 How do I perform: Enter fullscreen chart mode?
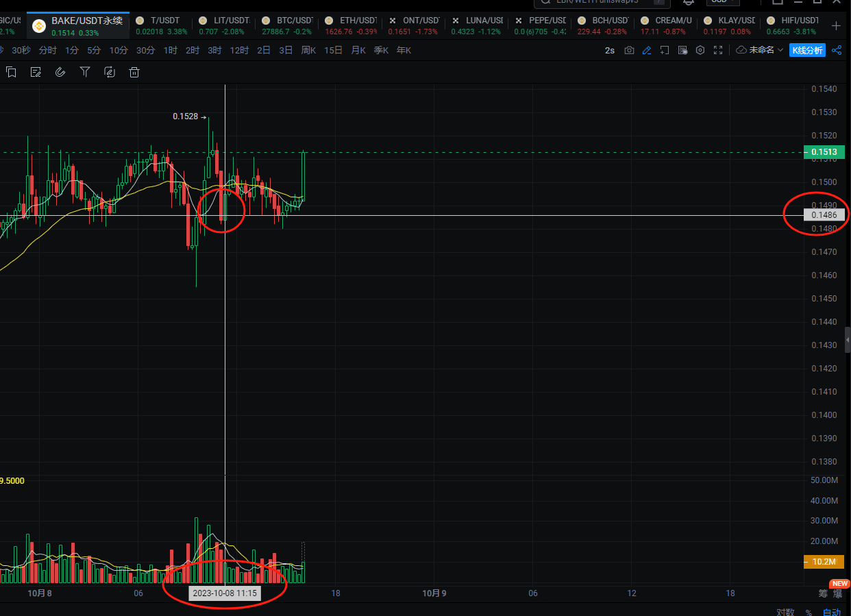718,50
